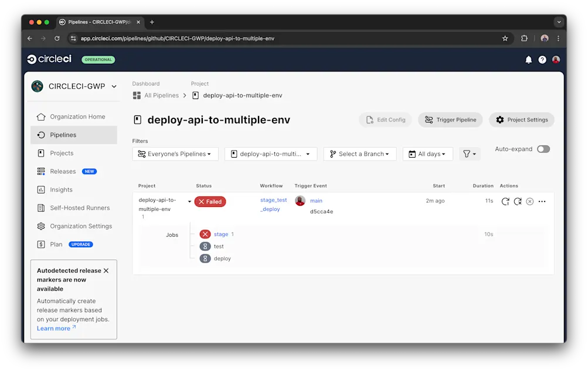This screenshot has height=371, width=588.
Task: Open the stage_test_deploy workflow link
Action: [273, 205]
